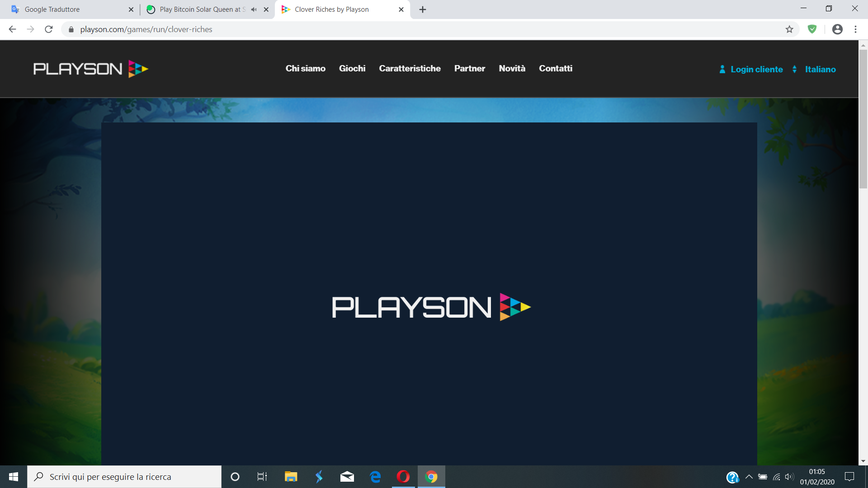Open the blue bolt app on taskbar
This screenshot has width=868, height=488.
pos(319,477)
